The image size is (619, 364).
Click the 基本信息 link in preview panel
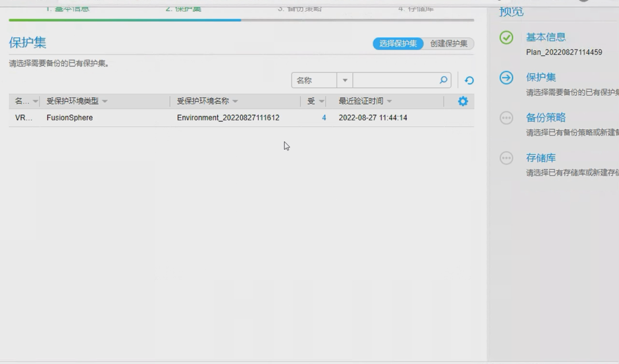[x=545, y=37]
